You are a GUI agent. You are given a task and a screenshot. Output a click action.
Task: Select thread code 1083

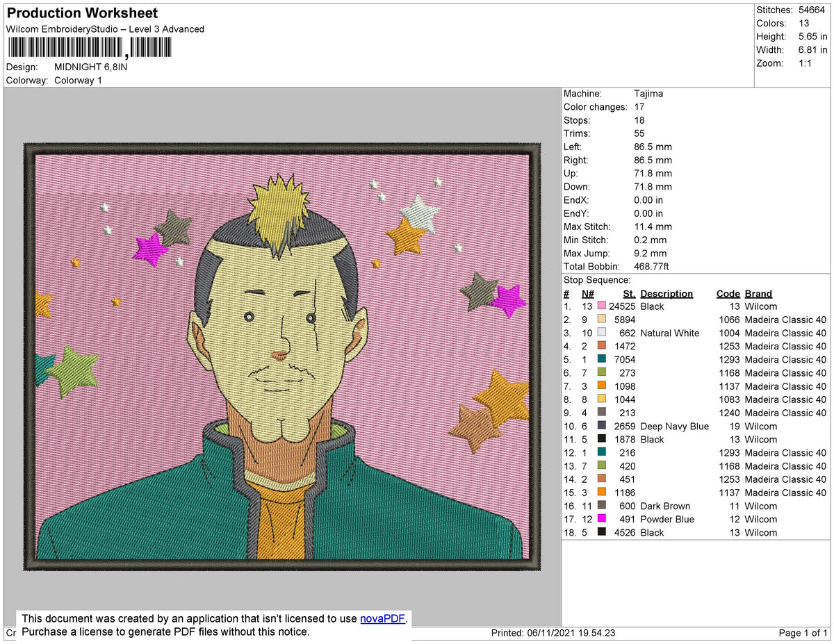point(728,399)
